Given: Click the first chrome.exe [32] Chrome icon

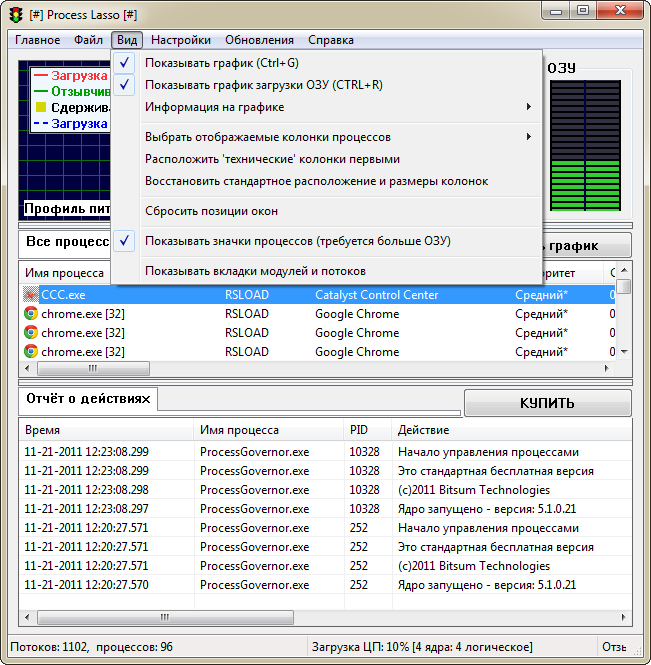Looking at the screenshot, I should click(31, 313).
